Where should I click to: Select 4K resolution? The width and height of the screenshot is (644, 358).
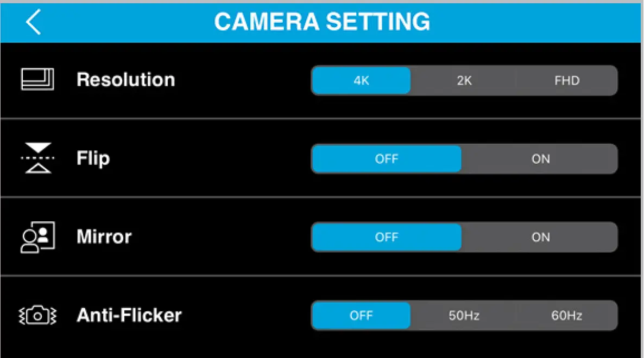(361, 80)
